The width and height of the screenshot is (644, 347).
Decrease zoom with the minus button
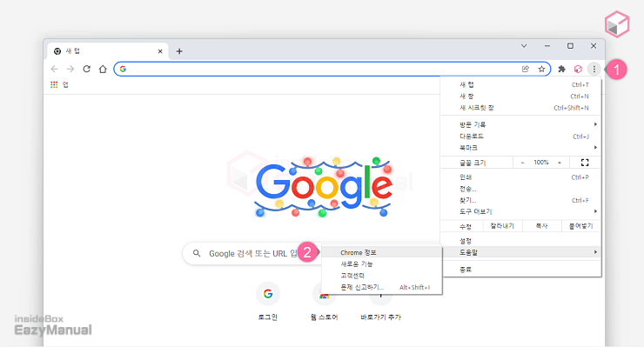(x=522, y=163)
